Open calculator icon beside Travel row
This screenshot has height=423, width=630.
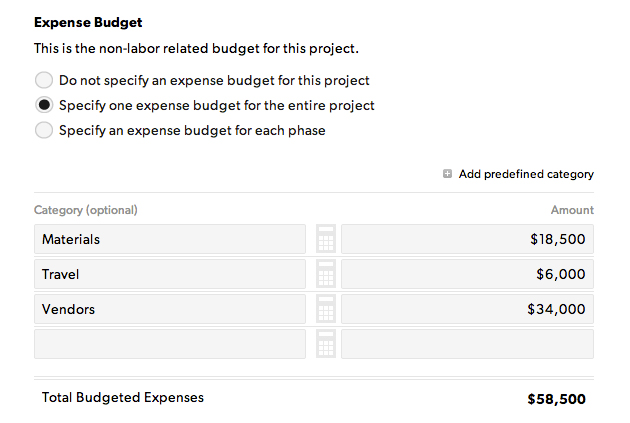click(326, 274)
